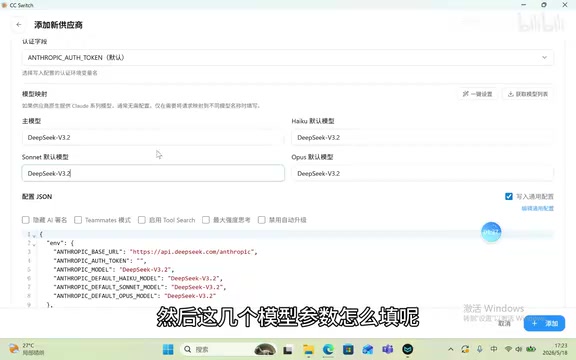576x360 pixels.
Task: Click the taskbar 搜索 search box
Action: coord(228,349)
